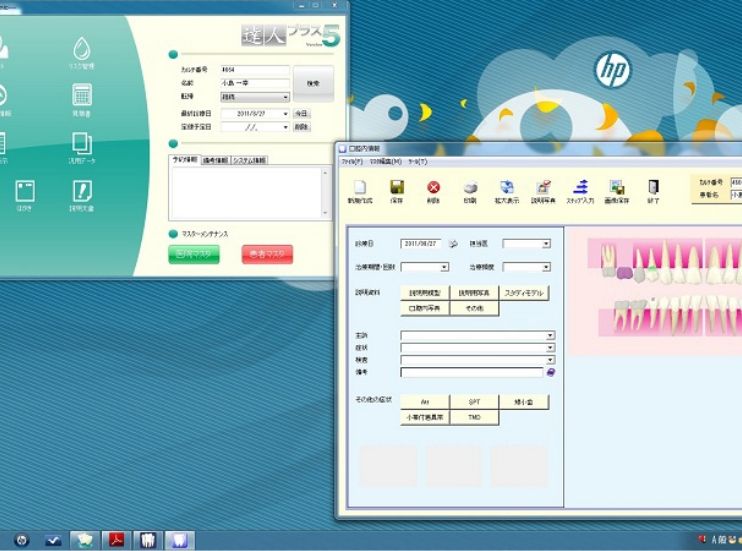Click the IME 'A般' indicator in system tray
Screen dimensions: 742x551
click(x=718, y=540)
